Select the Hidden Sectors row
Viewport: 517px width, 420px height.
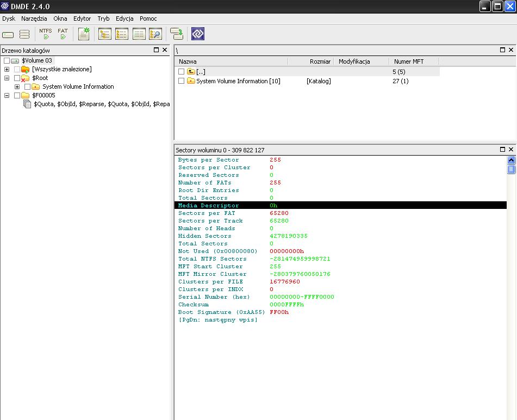tap(340, 236)
